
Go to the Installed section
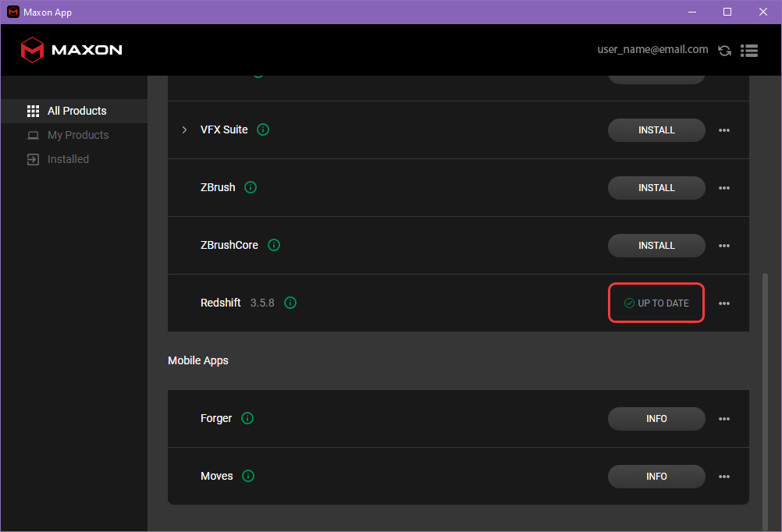[68, 159]
